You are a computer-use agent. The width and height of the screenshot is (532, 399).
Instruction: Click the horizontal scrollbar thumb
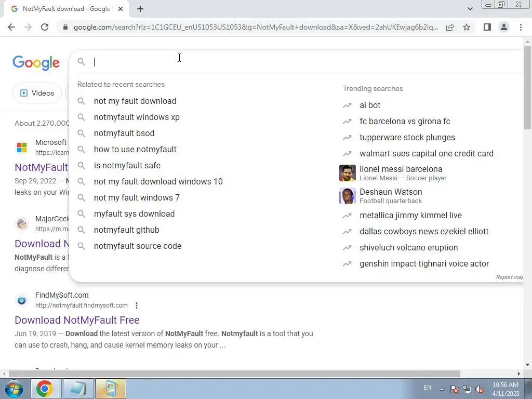click(x=234, y=374)
